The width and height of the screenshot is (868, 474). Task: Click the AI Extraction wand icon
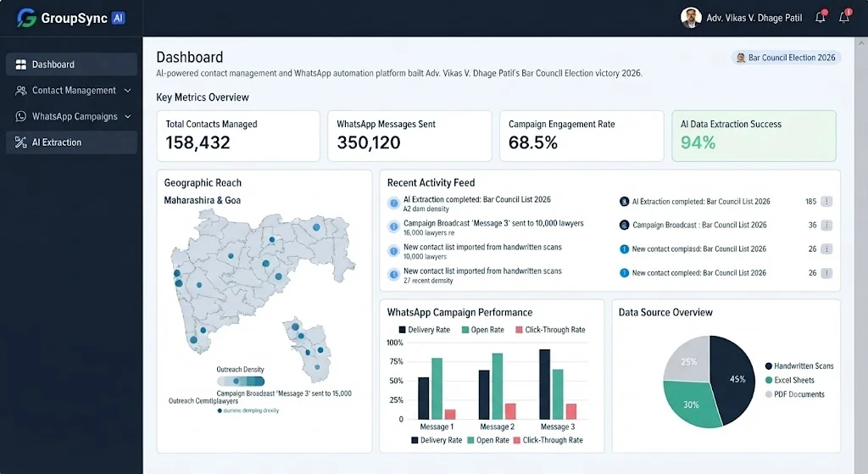click(x=21, y=142)
